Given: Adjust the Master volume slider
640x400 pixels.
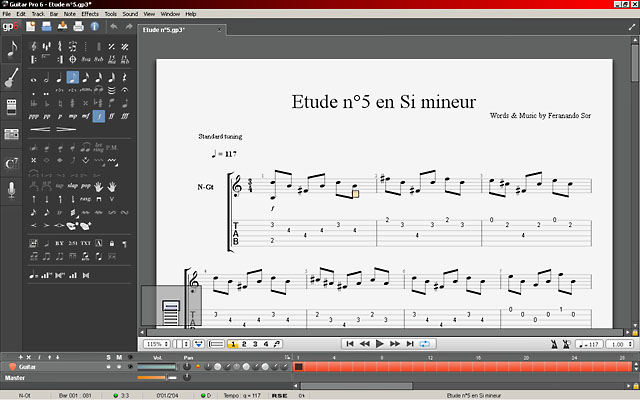Looking at the screenshot, I should coord(157,378).
